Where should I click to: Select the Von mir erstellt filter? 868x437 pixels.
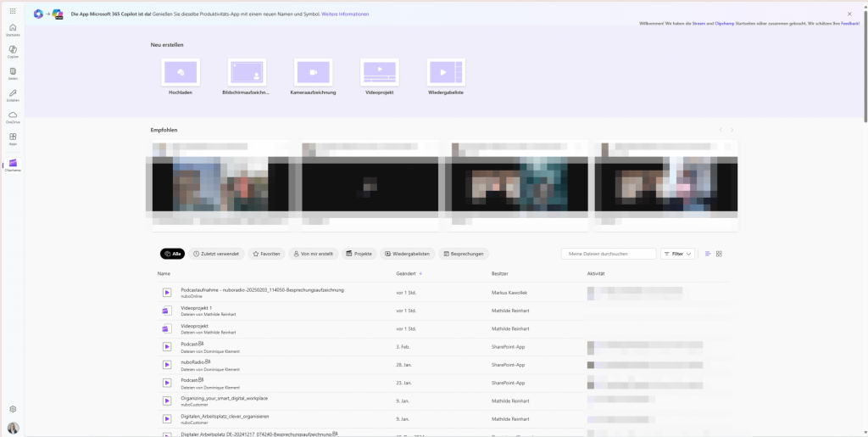(314, 254)
